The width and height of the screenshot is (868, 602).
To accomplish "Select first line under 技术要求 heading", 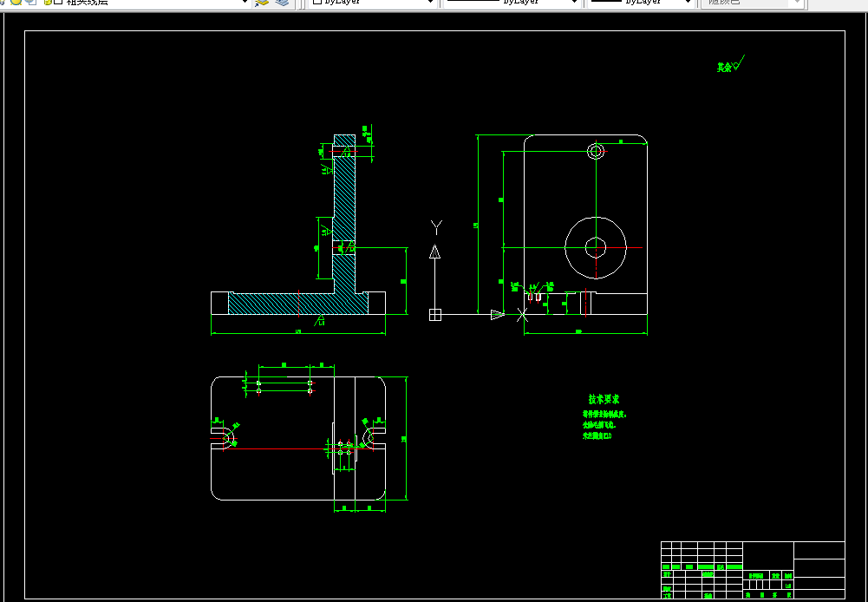I will click(x=604, y=414).
